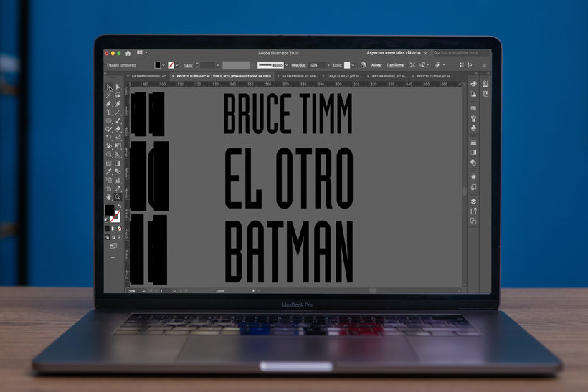Apply solid Color mode button
This screenshot has width=588, height=392.
click(x=108, y=229)
